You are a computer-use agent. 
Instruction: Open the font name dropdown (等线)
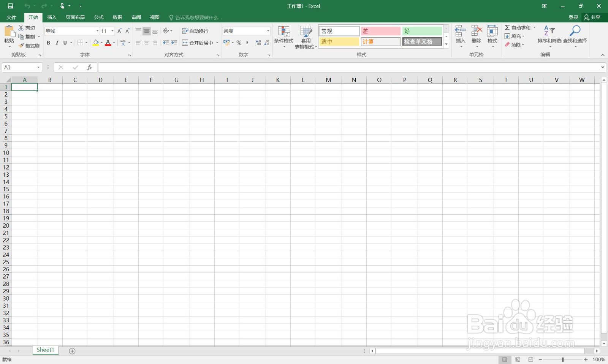tap(97, 31)
